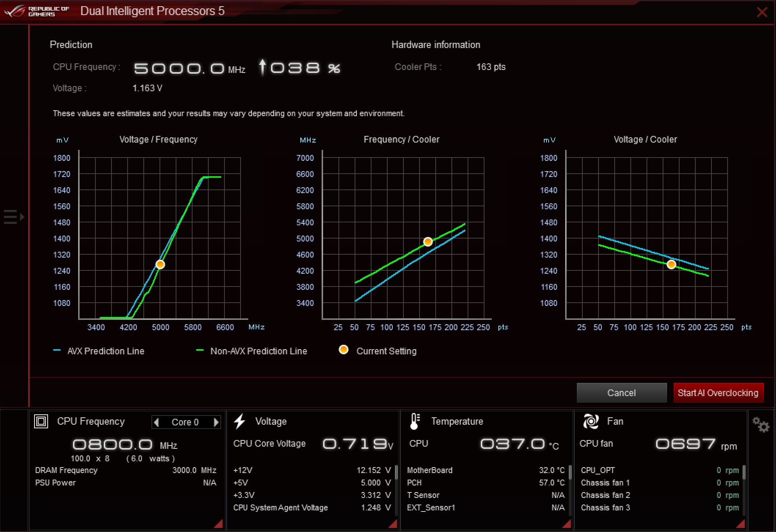Click the +12V 12.152 V row
776x532 pixels.
pos(312,470)
